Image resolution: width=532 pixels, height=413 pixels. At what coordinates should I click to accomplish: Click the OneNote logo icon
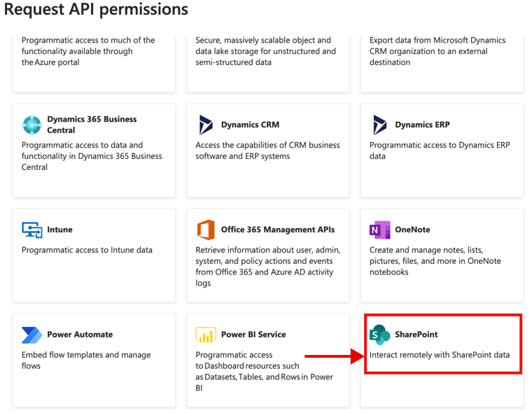(379, 230)
